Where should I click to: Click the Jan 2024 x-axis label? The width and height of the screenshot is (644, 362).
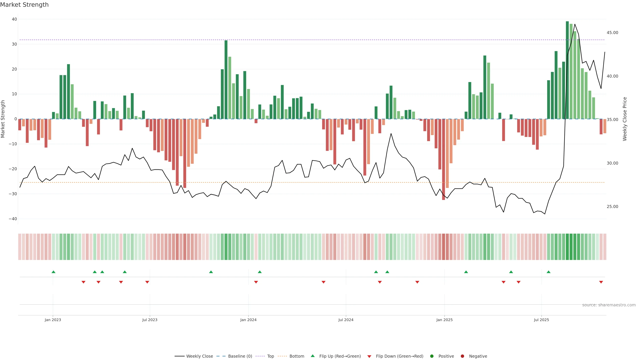[x=248, y=320]
